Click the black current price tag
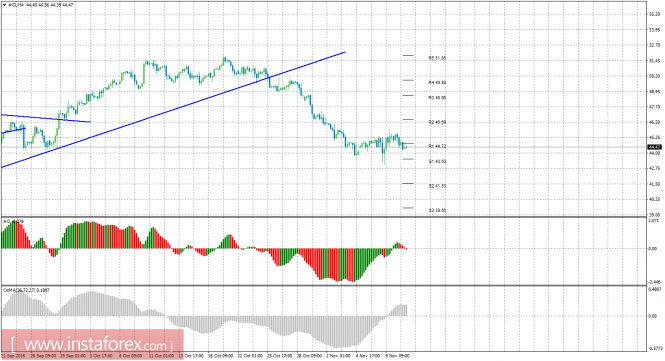This screenshot has height=361, width=665. 654,147
